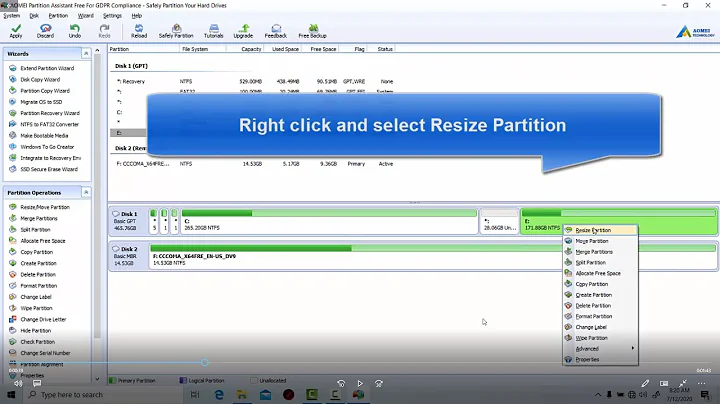The height and width of the screenshot is (404, 720).
Task: Choose Allocate Free Space in the context menu
Action: pos(600,273)
